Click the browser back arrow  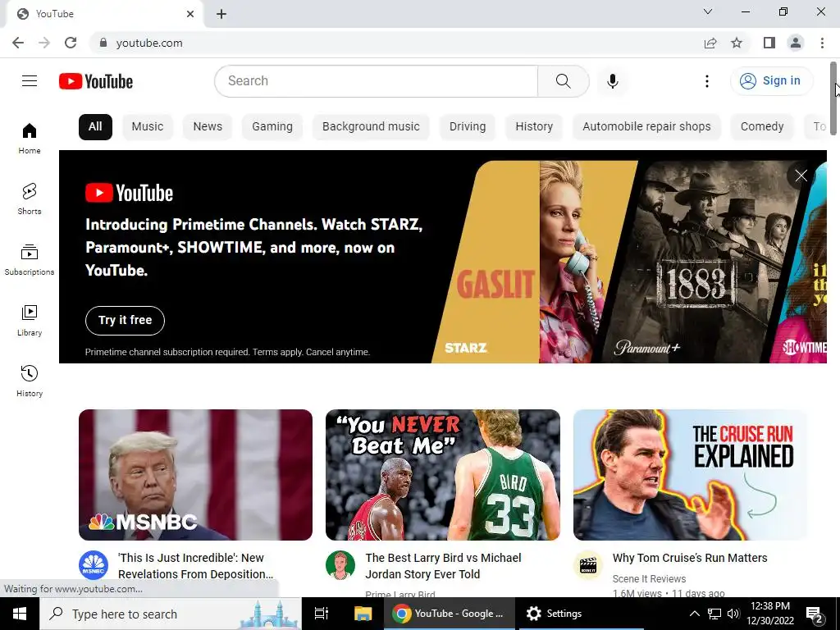click(18, 43)
